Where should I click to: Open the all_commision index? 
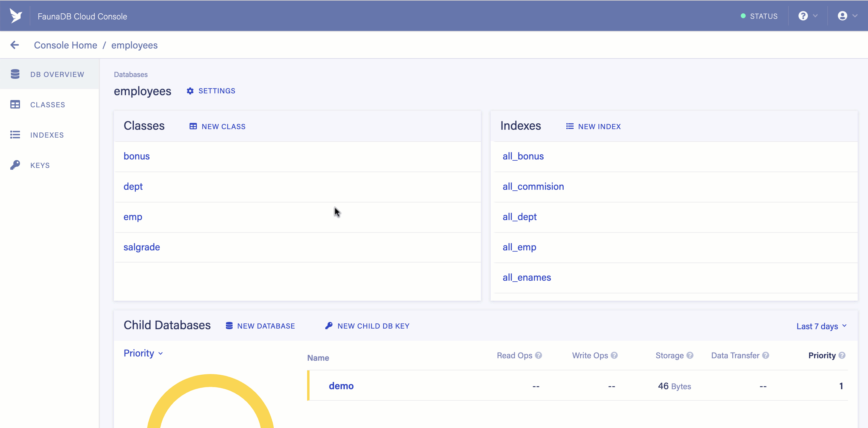(x=533, y=186)
